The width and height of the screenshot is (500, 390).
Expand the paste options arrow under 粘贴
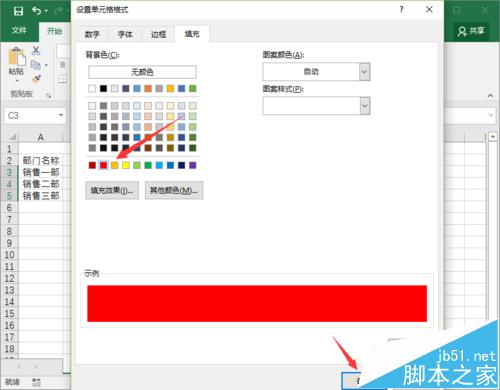(x=16, y=81)
